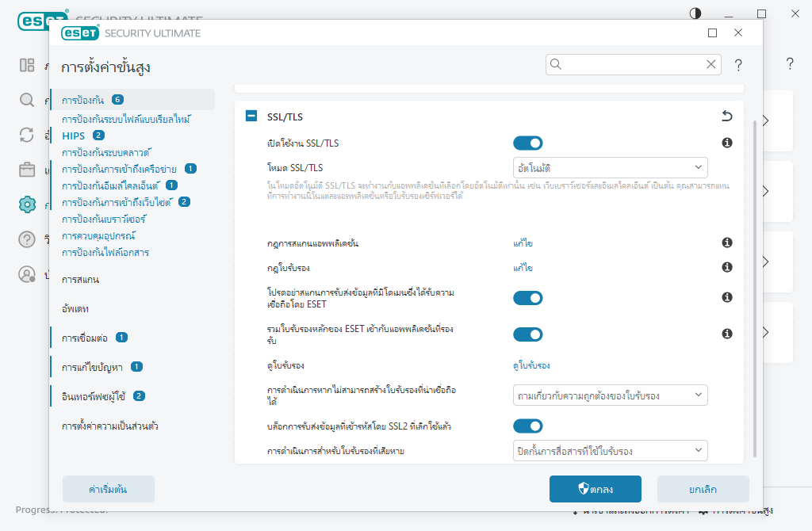Open การป้องกันระบบไฟล์แบบเรียลไทม์ section

(126, 119)
